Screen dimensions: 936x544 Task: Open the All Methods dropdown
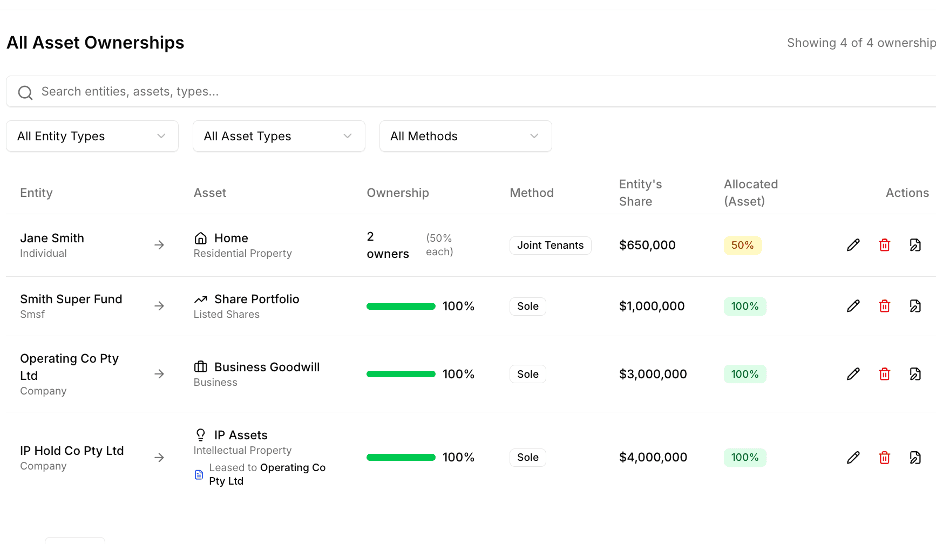[466, 136]
